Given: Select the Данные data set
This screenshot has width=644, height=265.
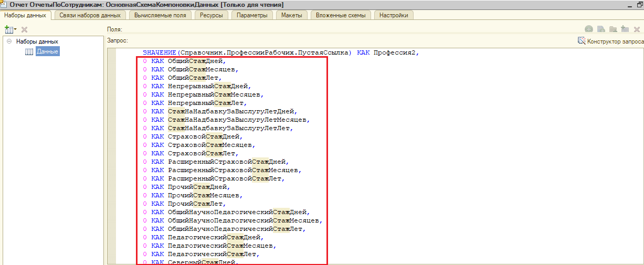Looking at the screenshot, I should click(47, 51).
